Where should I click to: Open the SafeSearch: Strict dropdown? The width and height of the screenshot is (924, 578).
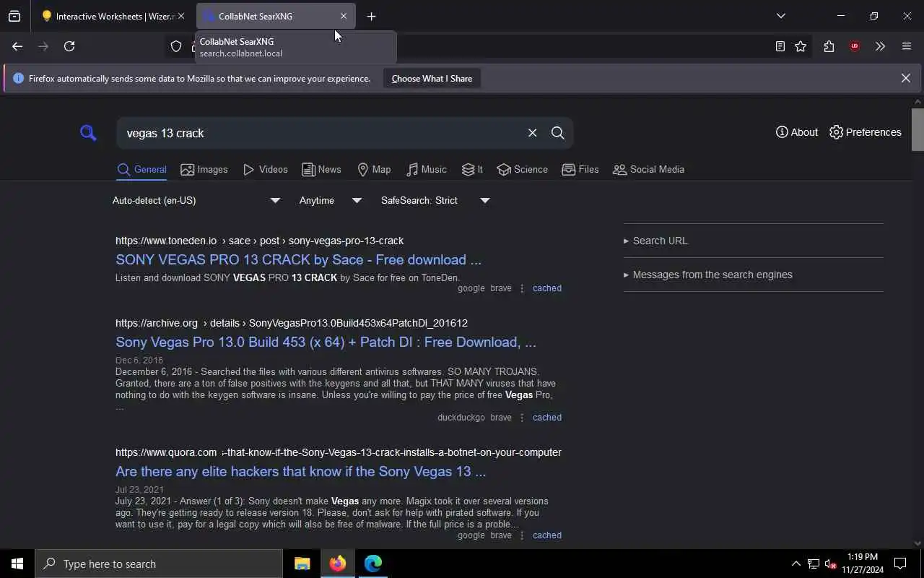tap(435, 200)
